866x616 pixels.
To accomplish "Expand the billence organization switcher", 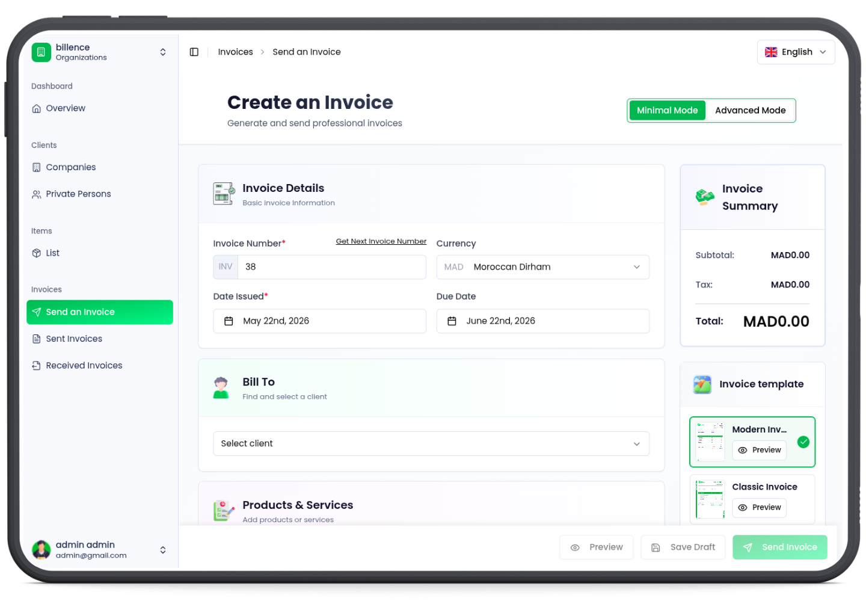I will [163, 52].
